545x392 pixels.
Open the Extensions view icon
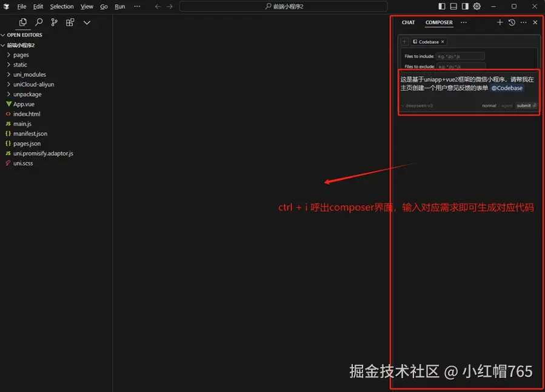pos(70,22)
